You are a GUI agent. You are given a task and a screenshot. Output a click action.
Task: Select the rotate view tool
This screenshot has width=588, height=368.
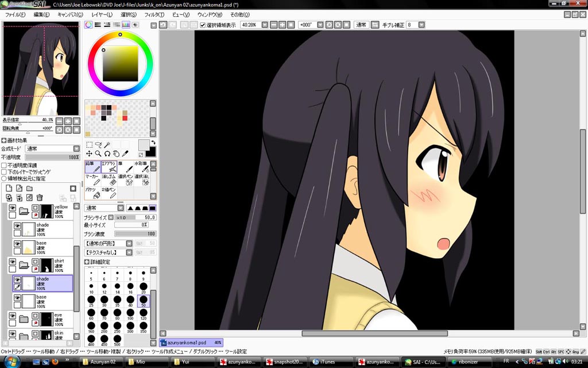tap(107, 153)
